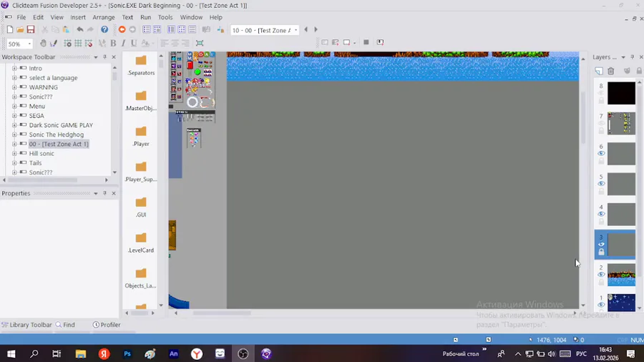
Task: Open the .Separators object folder
Action: point(141,65)
